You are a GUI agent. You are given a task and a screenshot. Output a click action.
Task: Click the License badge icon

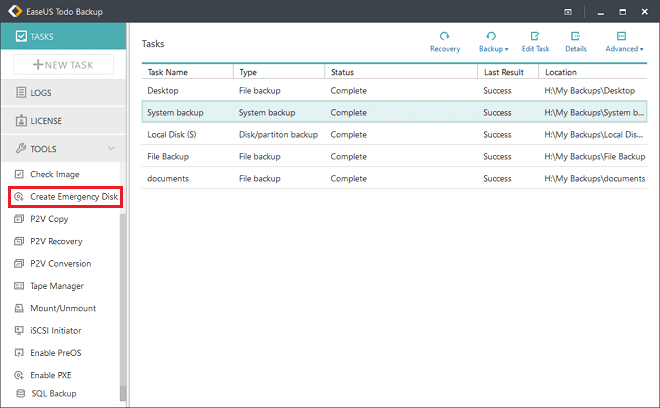[x=21, y=120]
